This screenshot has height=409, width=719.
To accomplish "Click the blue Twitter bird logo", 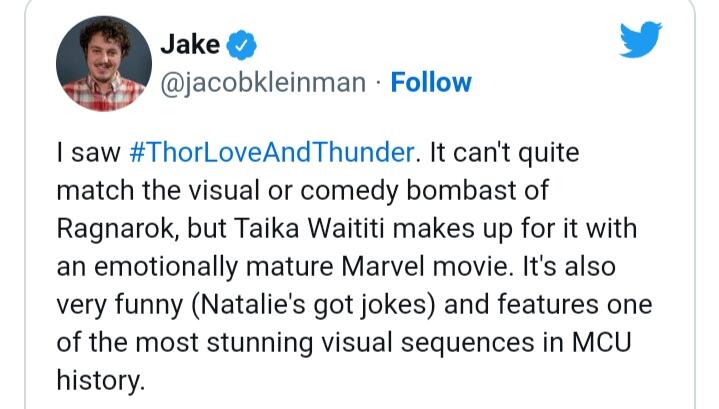I will tap(641, 39).
